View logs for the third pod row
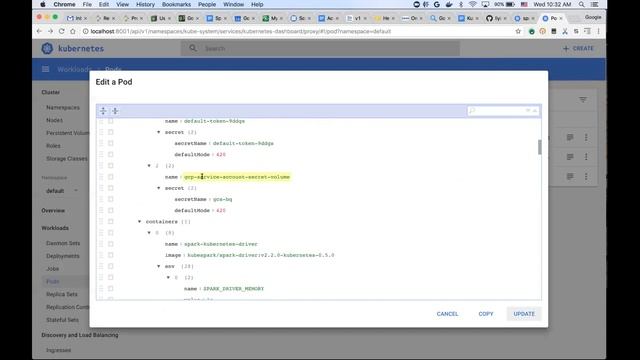This screenshot has width=640, height=360. (570, 176)
